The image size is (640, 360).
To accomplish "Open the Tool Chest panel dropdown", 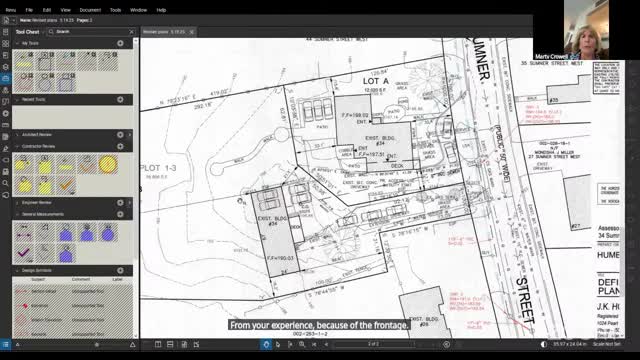I will tap(42, 32).
